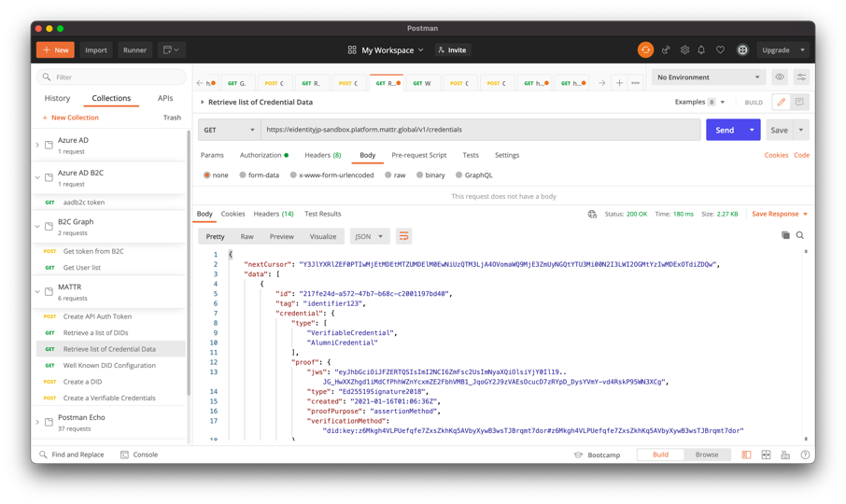Switch to the APIs tab
846x504 pixels.
click(165, 98)
